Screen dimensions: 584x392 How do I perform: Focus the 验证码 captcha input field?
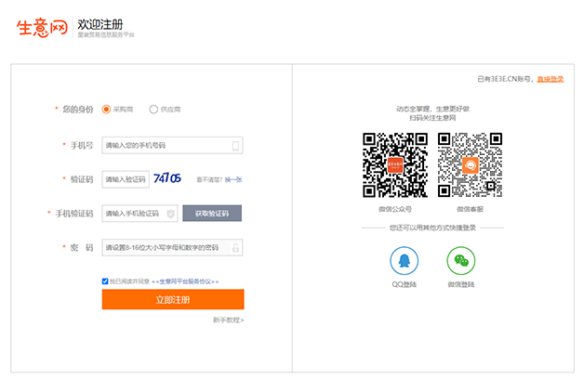pyautogui.click(x=126, y=179)
